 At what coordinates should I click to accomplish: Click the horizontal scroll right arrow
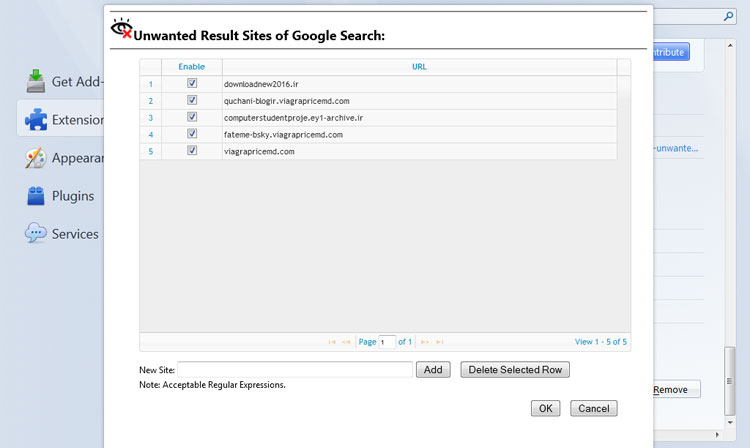[717, 435]
